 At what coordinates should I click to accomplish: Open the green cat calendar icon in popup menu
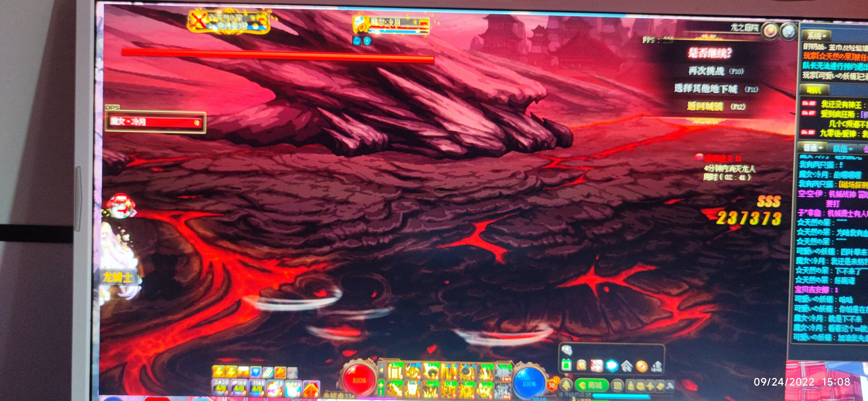pyautogui.click(x=567, y=365)
